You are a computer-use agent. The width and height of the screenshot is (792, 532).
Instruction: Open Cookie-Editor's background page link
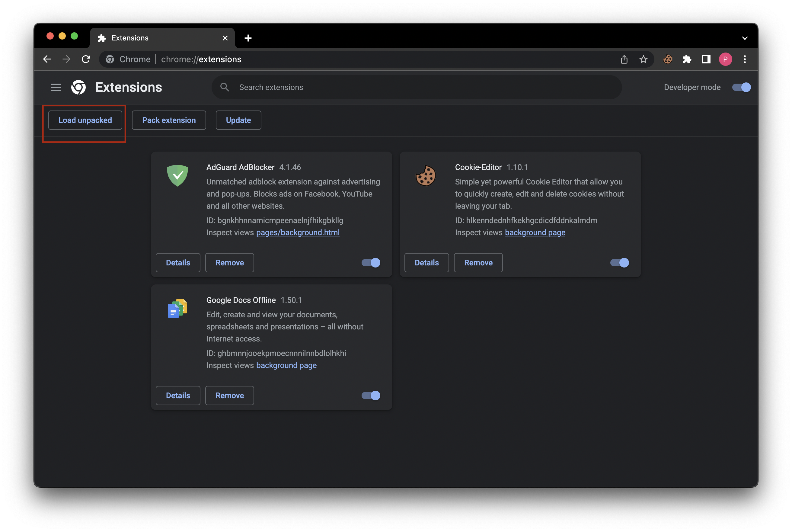[x=535, y=232]
